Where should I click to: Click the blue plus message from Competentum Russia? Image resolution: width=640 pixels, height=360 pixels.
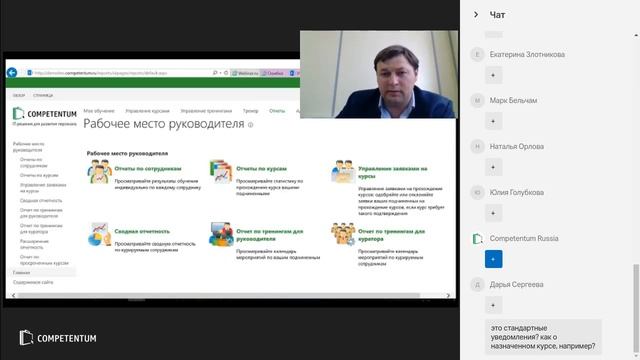493,259
